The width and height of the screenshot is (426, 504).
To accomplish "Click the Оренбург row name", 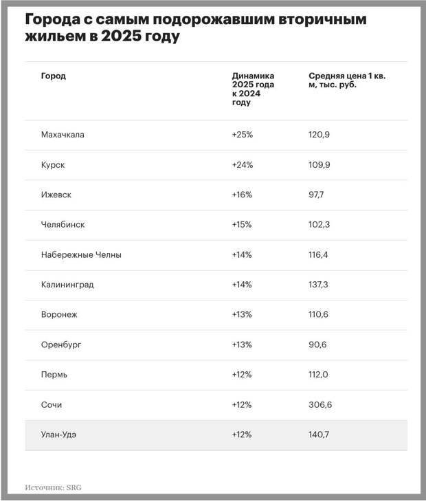I will 61,344.
